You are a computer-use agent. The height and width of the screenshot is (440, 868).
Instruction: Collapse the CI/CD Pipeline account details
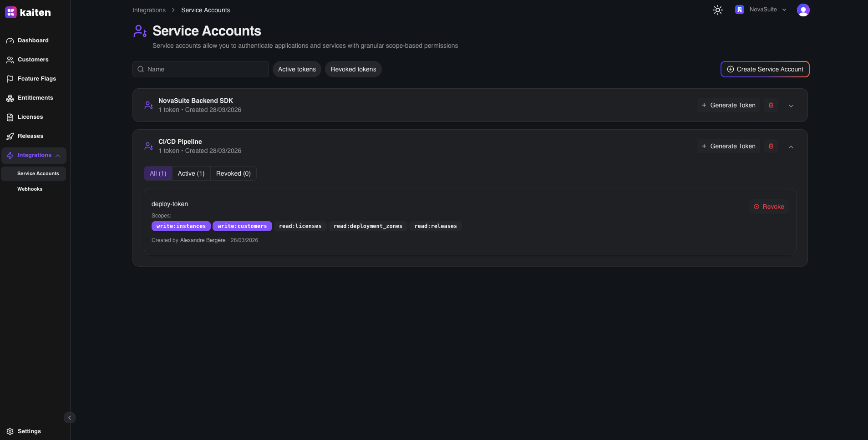791,147
